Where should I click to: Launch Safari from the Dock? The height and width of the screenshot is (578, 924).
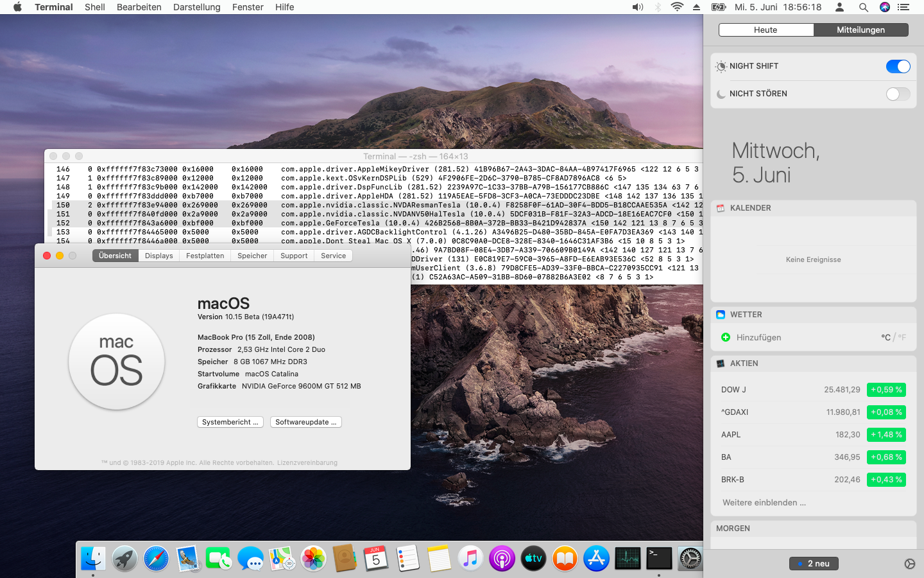[156, 558]
